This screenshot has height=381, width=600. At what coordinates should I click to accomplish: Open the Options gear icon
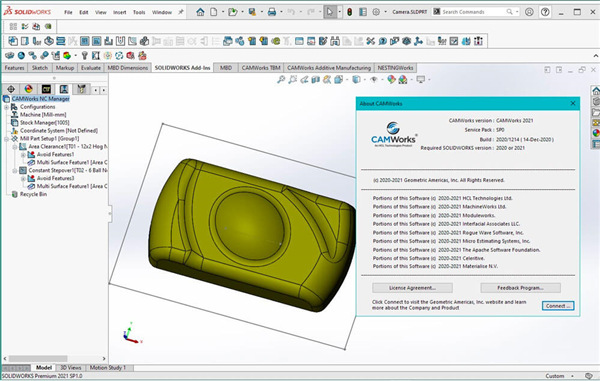point(376,12)
